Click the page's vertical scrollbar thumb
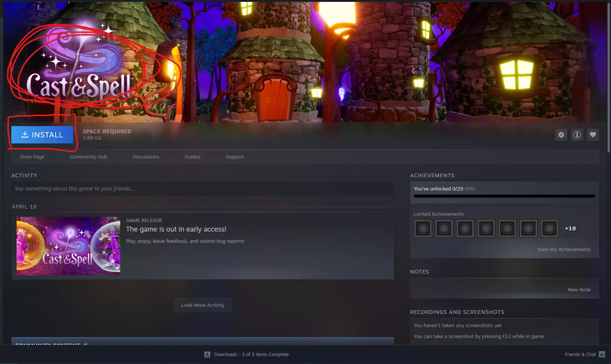The height and width of the screenshot is (364, 611). (x=609, y=77)
